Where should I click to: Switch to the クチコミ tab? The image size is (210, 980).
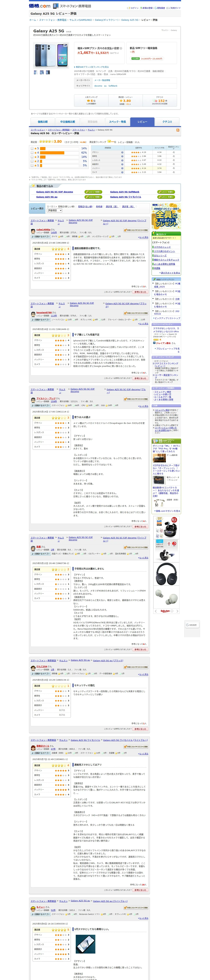point(167,122)
